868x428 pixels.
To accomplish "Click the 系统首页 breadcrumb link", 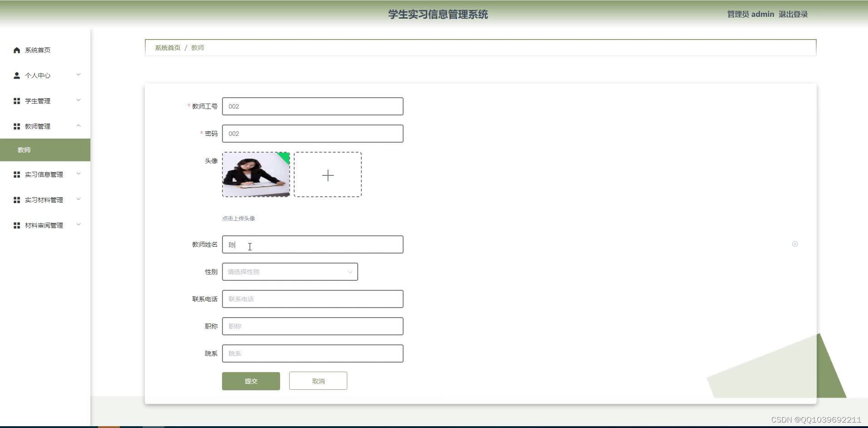I will (168, 48).
